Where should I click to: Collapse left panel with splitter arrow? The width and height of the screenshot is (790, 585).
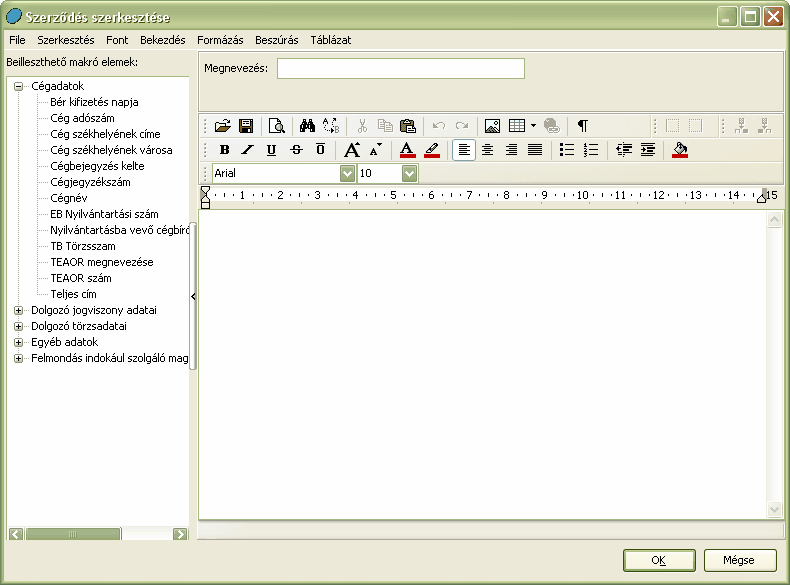(193, 296)
